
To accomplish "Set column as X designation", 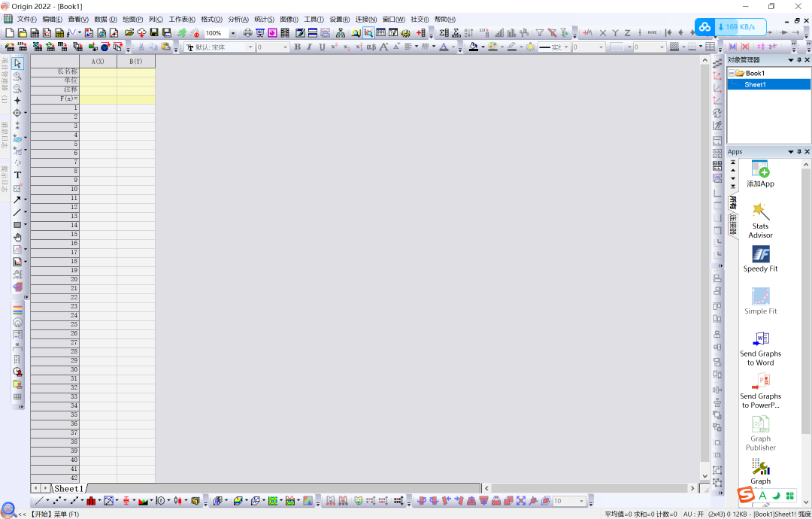I will point(603,32).
